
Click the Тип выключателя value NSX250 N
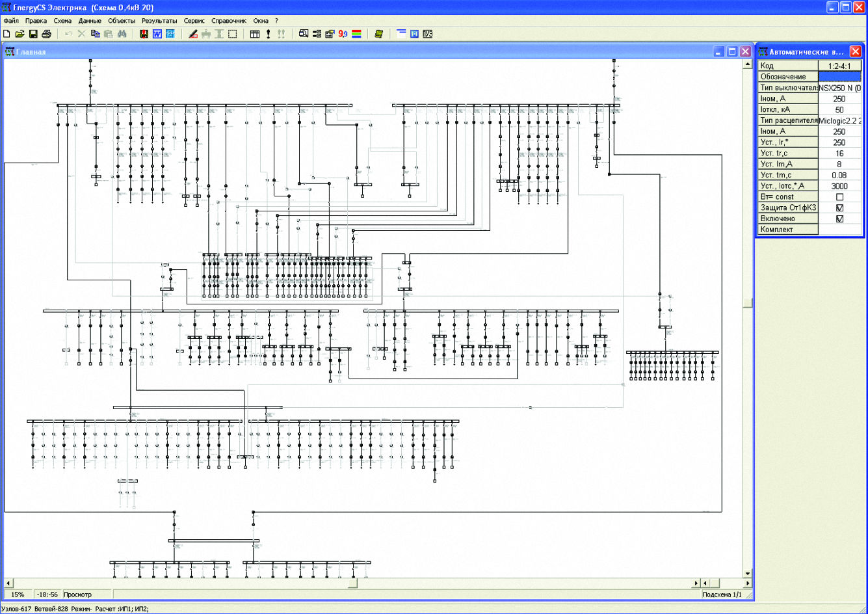(x=839, y=88)
